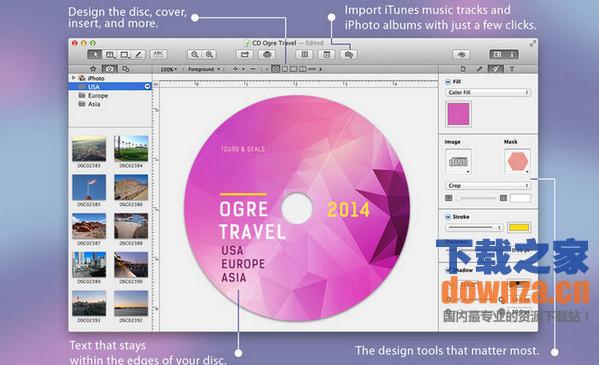Open the magenta fill color swatch

coord(458,114)
